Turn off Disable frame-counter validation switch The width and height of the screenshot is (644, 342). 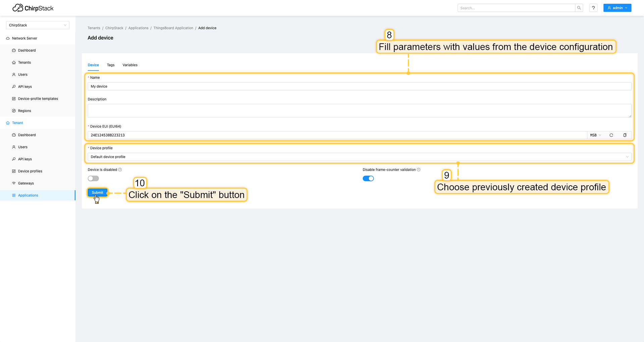pos(368,179)
